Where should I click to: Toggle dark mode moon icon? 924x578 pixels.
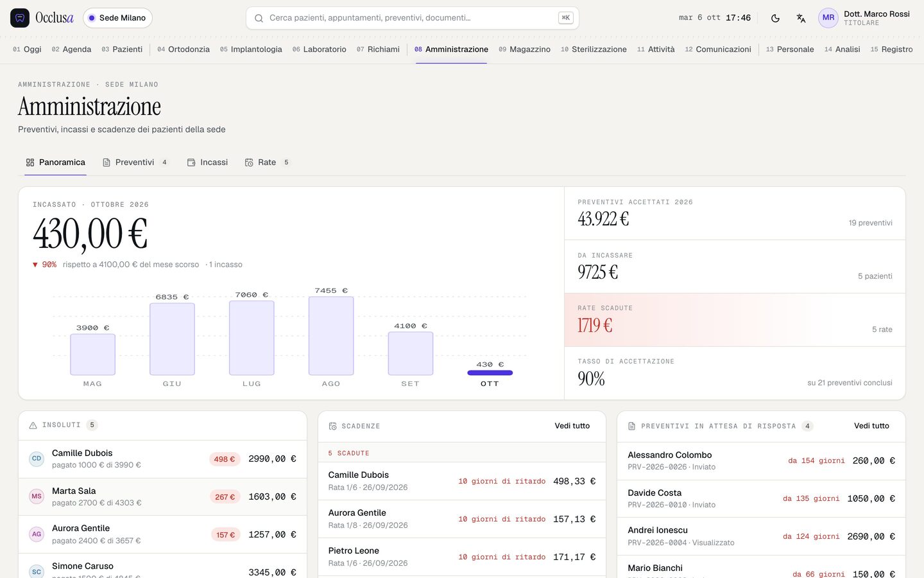pyautogui.click(x=775, y=18)
